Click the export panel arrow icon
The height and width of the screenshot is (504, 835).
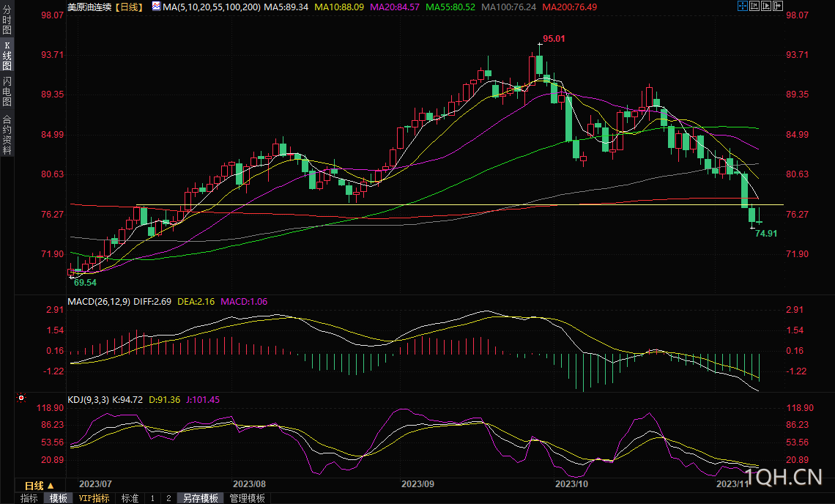(778, 6)
